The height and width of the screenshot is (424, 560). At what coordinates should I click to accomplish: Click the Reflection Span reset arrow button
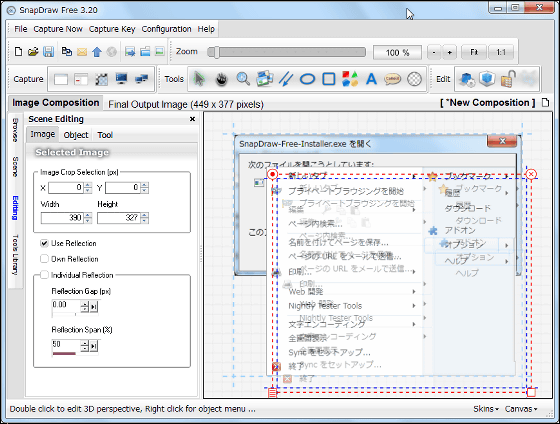tap(94, 346)
